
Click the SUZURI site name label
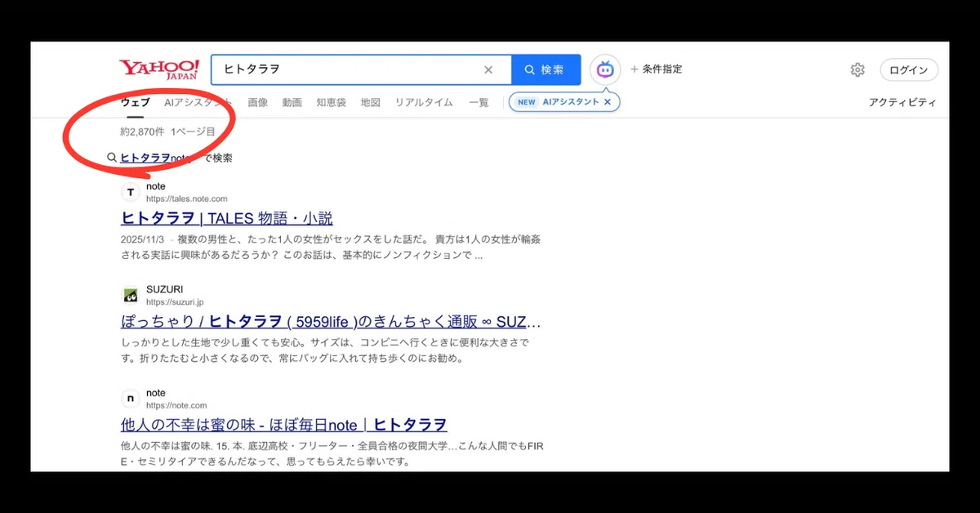165,289
